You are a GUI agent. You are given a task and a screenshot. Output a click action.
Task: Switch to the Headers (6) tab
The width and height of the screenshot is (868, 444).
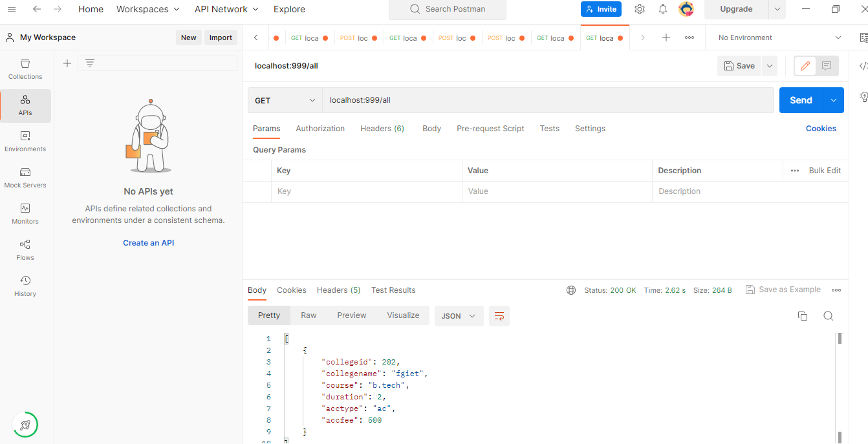point(382,129)
